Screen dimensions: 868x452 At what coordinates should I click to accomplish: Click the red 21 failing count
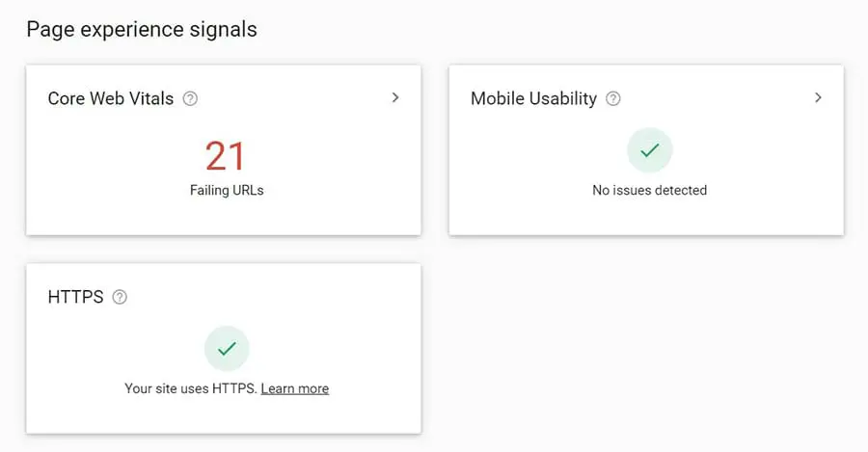(x=226, y=155)
